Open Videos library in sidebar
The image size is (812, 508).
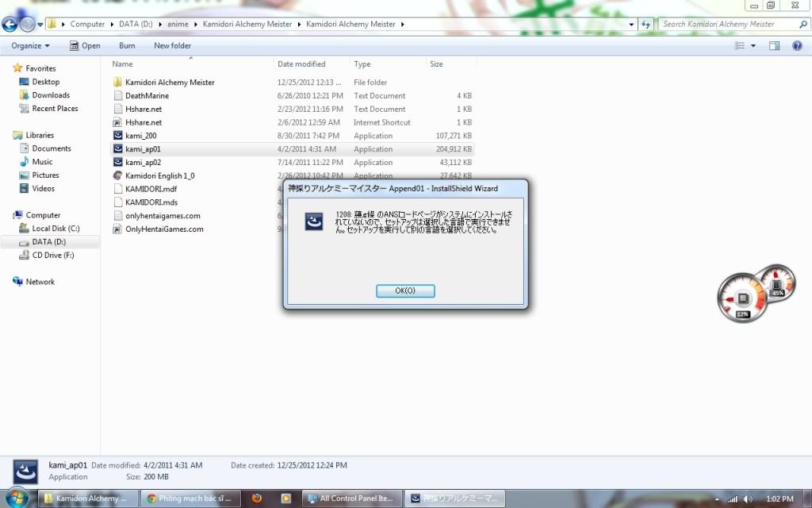coord(43,189)
